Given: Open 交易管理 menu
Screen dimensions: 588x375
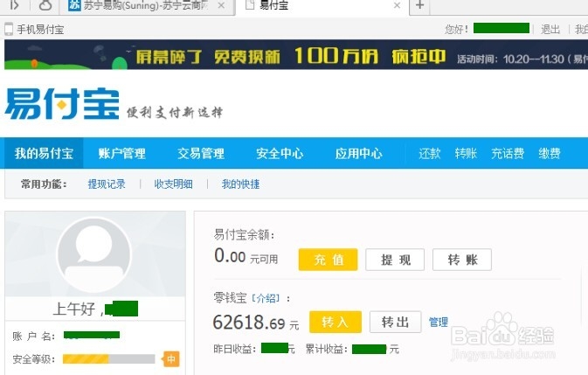Looking at the screenshot, I should click(201, 153).
